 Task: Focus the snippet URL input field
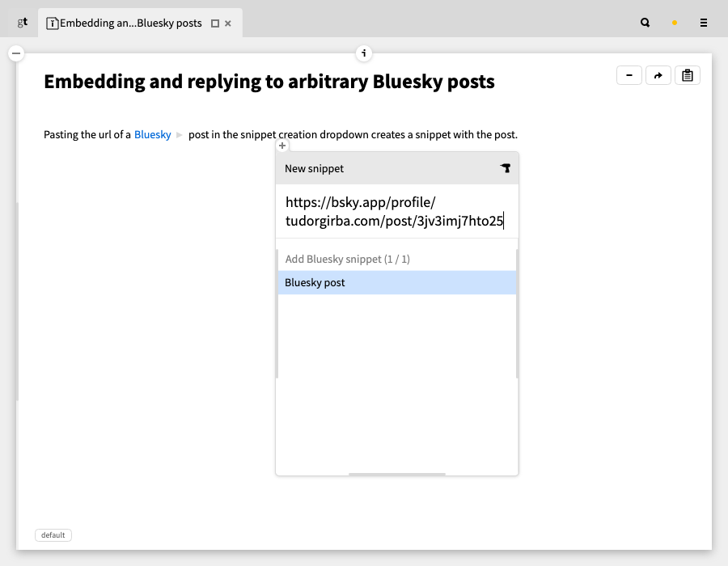[x=397, y=212]
